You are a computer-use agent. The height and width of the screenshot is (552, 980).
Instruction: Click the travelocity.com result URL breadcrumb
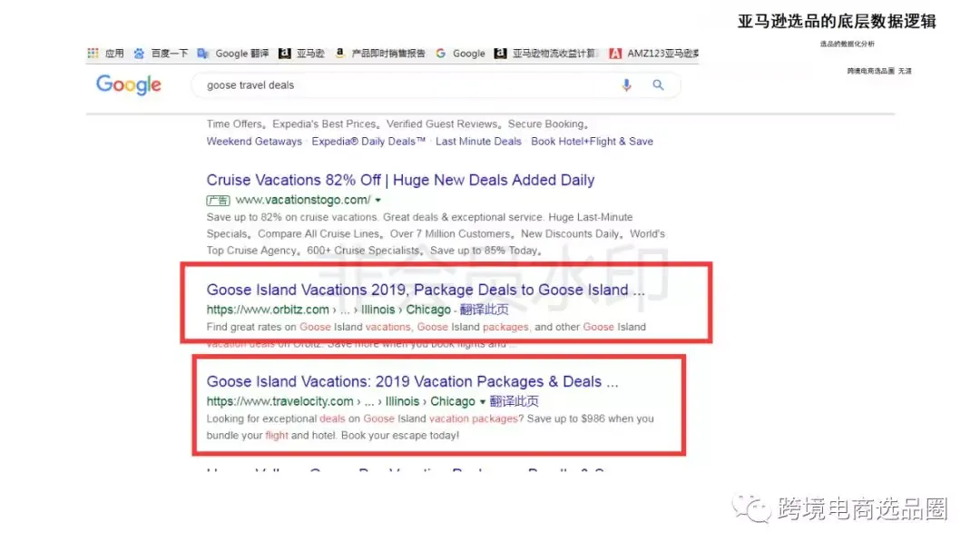pyautogui.click(x=340, y=401)
